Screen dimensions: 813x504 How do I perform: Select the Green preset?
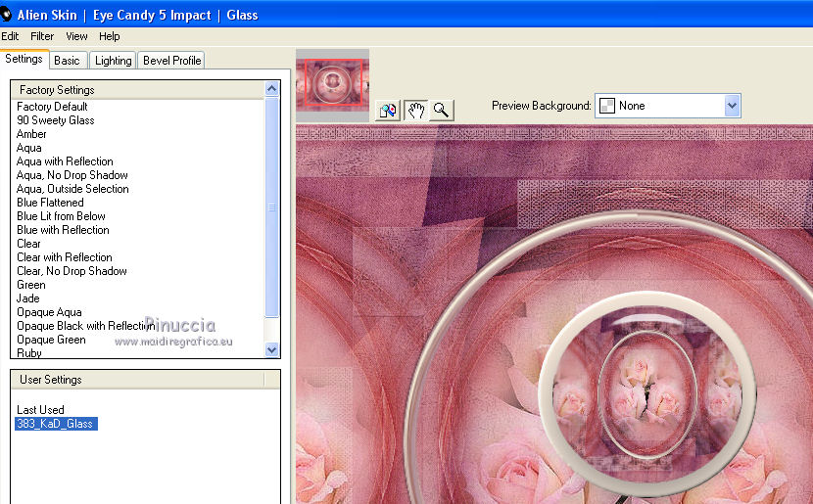30,285
